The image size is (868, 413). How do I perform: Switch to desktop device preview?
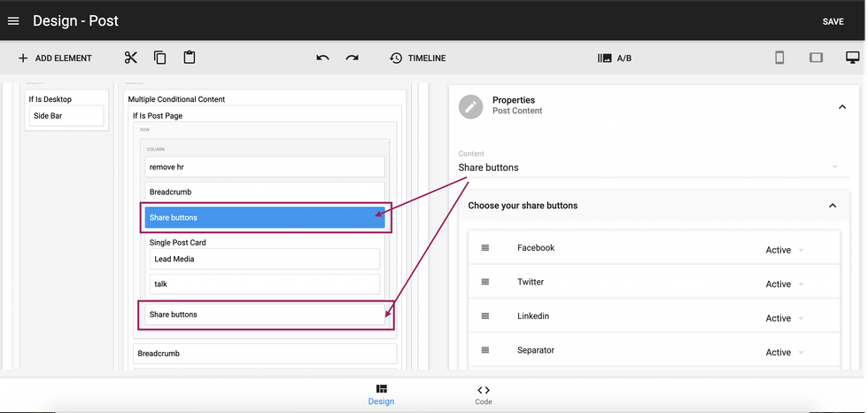852,58
